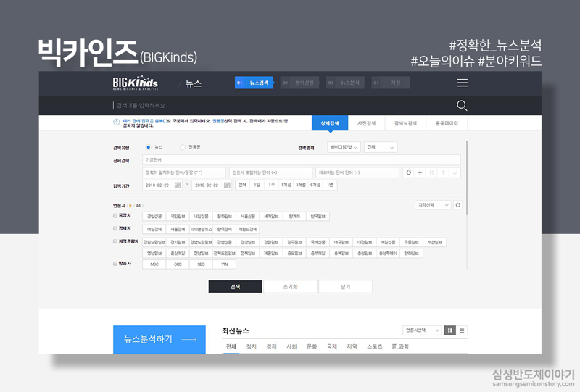Click the 초기화 reset button
The width and height of the screenshot is (580, 392).
291,287
